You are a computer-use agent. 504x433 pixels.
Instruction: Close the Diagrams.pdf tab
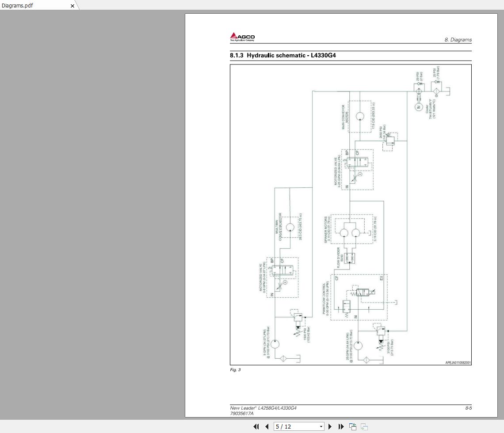pyautogui.click(x=73, y=6)
